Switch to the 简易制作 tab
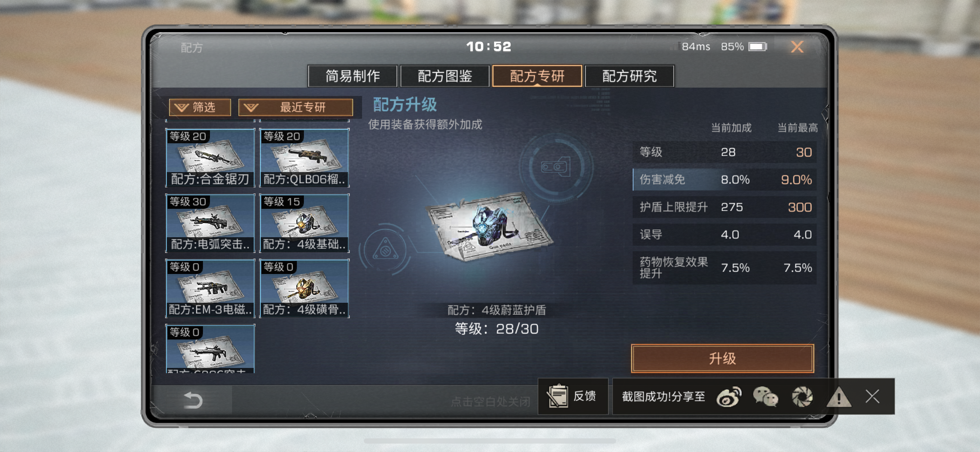The image size is (980, 452). pyautogui.click(x=353, y=76)
